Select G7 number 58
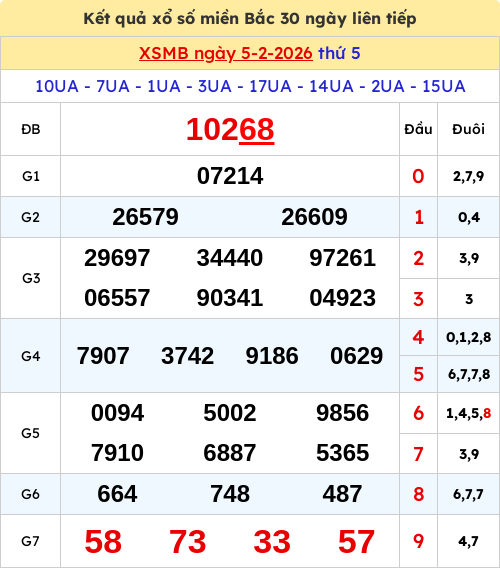The height and width of the screenshot is (568, 500). (103, 542)
